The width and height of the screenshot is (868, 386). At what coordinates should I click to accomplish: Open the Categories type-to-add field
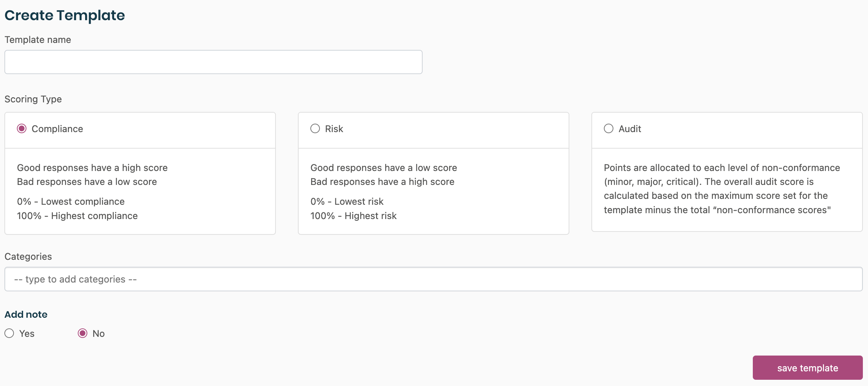[433, 279]
